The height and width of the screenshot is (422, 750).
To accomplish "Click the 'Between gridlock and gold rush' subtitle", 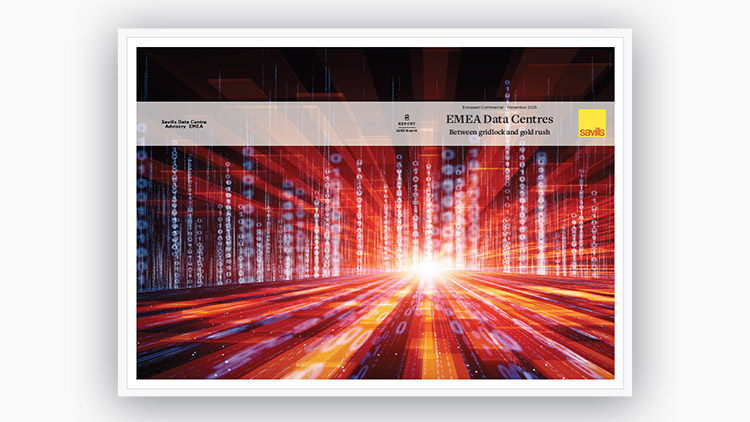I will 501,133.
